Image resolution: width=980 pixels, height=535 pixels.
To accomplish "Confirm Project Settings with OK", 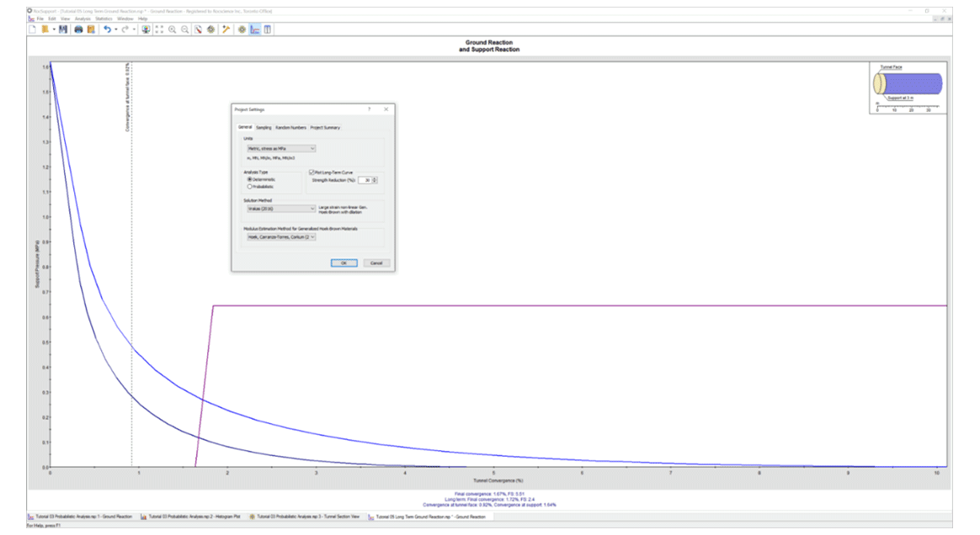I will (x=344, y=263).
